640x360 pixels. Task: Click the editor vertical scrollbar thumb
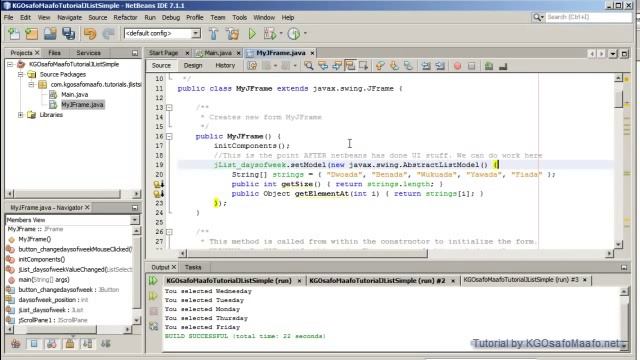pos(618,99)
